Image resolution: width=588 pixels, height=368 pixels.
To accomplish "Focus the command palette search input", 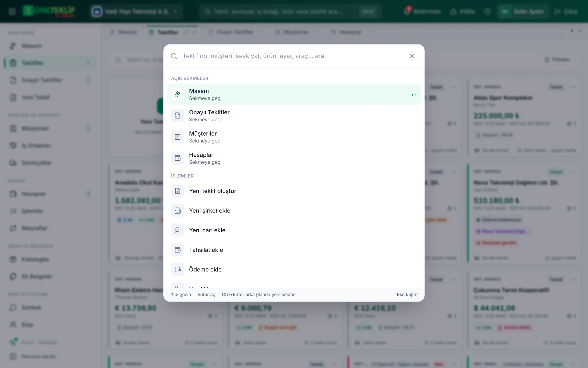I will tap(293, 56).
